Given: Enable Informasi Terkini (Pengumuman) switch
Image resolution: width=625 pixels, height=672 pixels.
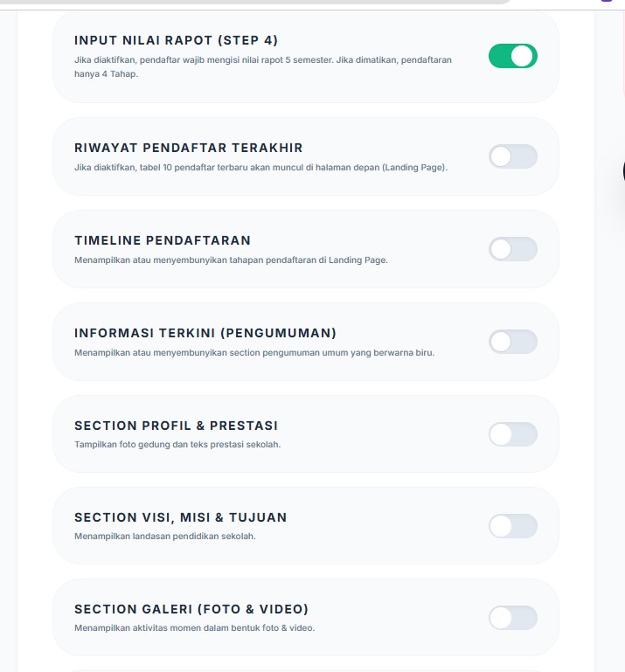Looking at the screenshot, I should (512, 342).
